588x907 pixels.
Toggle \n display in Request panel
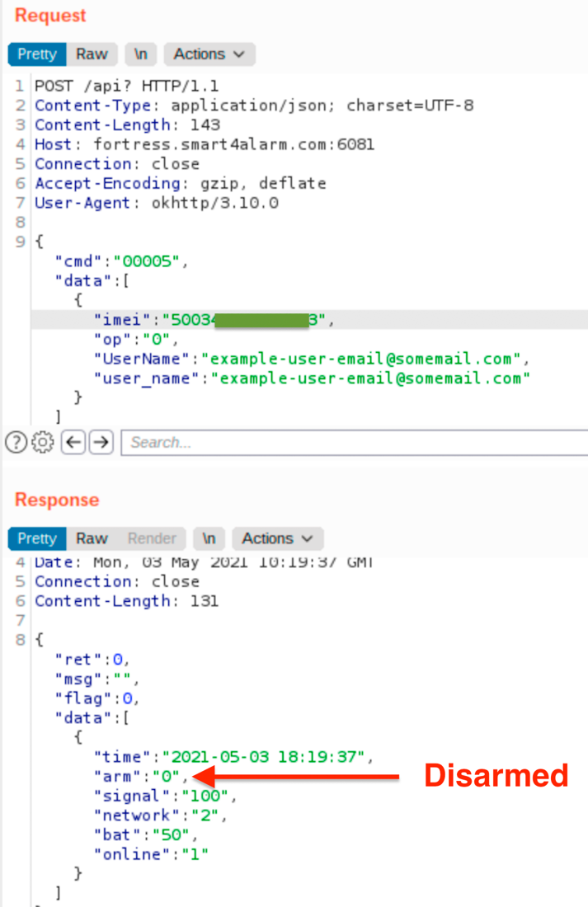(141, 54)
